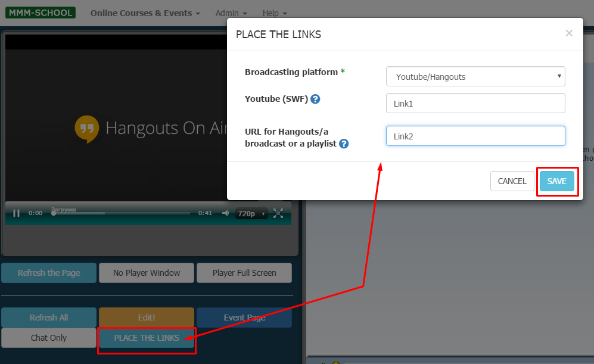Close the Place the Links dialog
Image resolution: width=594 pixels, height=364 pixels.
(569, 33)
